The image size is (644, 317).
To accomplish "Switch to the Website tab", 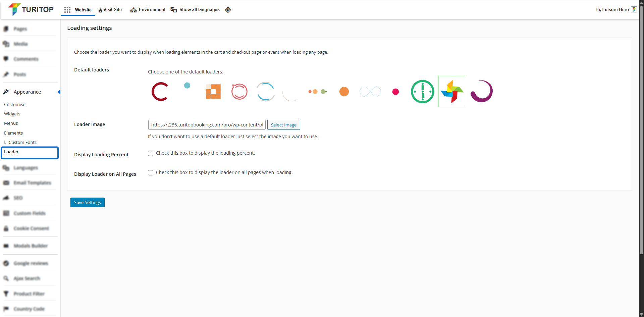I will click(x=83, y=10).
